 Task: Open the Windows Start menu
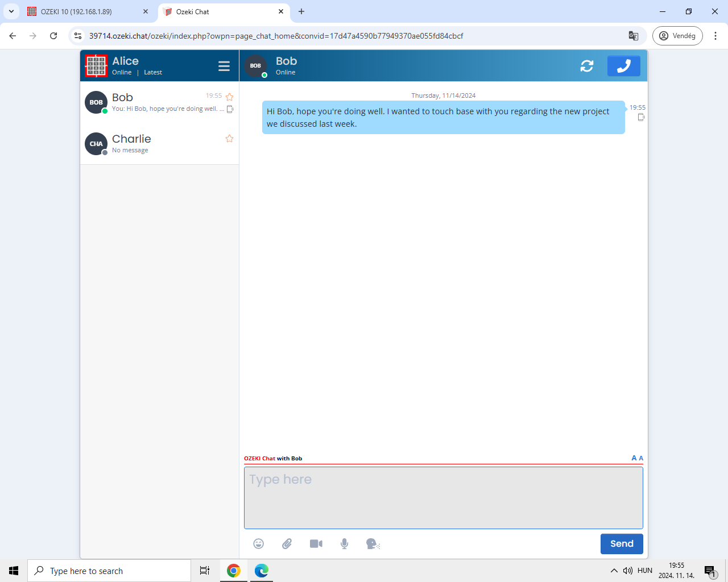(14, 571)
